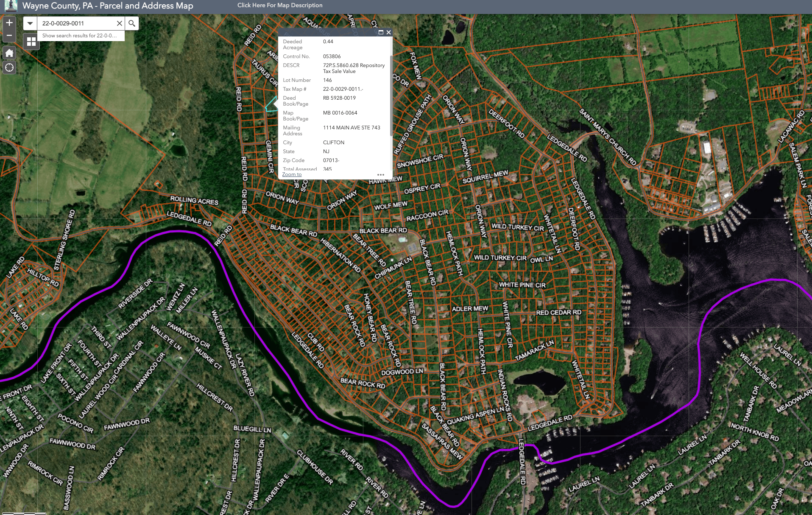Run search with magnifier icon
The width and height of the screenshot is (812, 515).
click(132, 23)
